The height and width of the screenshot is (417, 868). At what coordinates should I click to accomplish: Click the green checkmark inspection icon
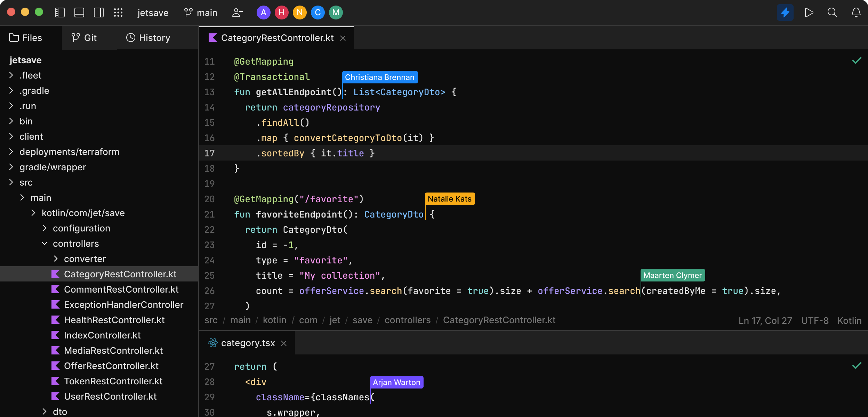click(857, 61)
